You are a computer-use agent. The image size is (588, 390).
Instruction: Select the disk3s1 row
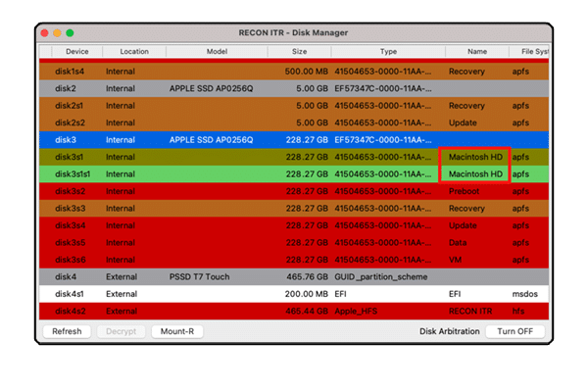coord(294,157)
